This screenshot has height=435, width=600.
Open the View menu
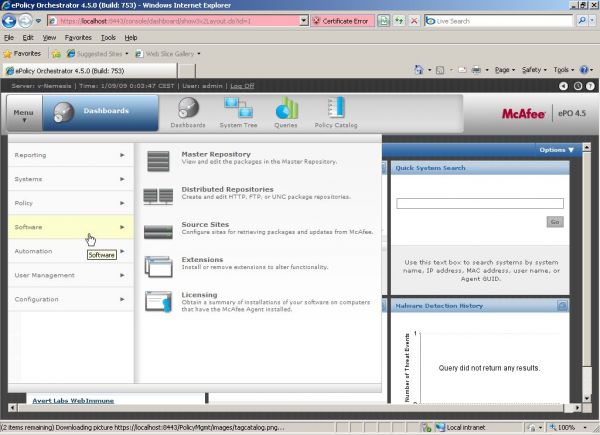tap(49, 37)
